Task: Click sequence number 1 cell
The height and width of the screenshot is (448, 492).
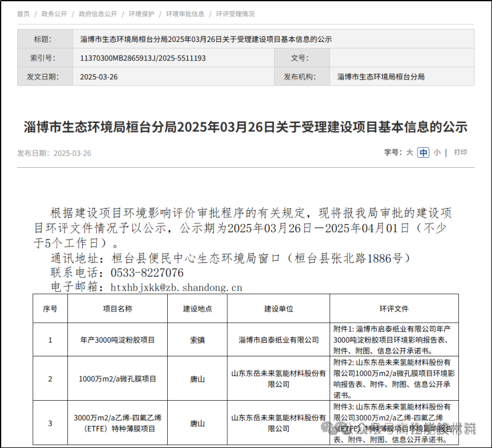Action: pos(50,340)
